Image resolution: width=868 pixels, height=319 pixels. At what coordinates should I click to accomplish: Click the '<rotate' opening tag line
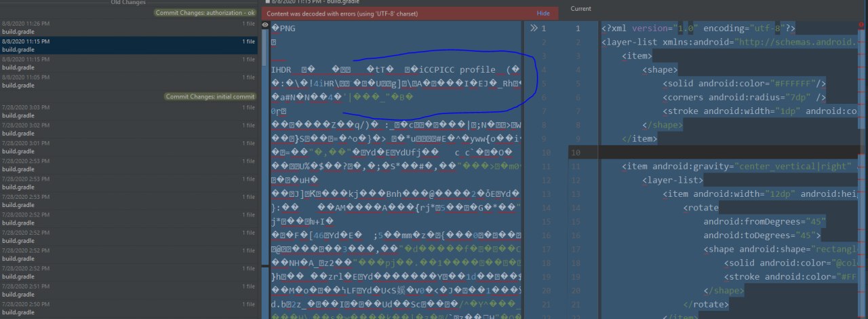pyautogui.click(x=701, y=208)
